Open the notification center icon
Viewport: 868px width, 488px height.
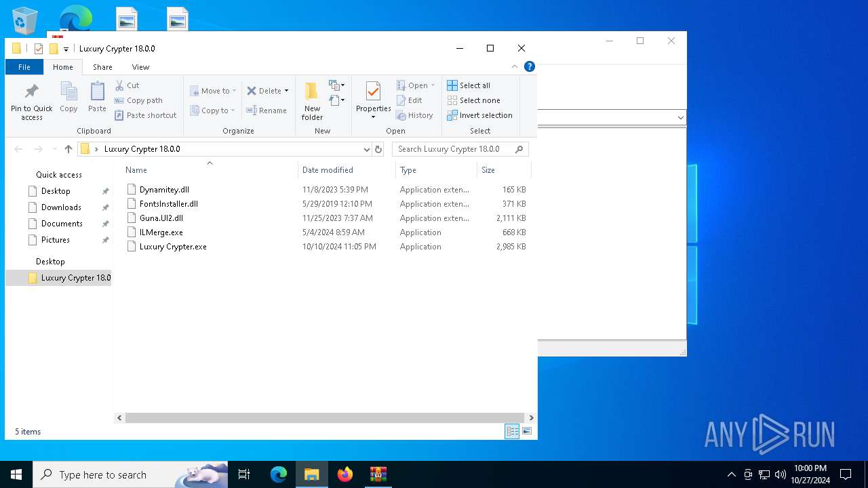(846, 474)
